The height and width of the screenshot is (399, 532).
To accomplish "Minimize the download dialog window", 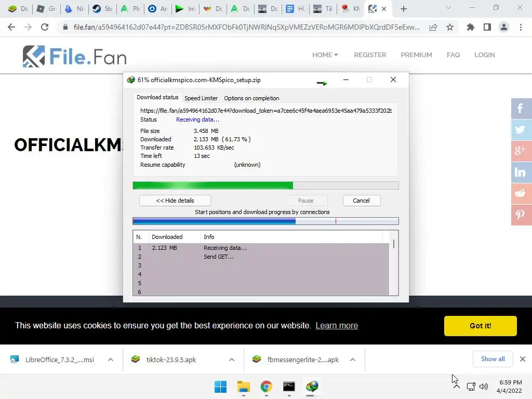I will click(x=345, y=79).
